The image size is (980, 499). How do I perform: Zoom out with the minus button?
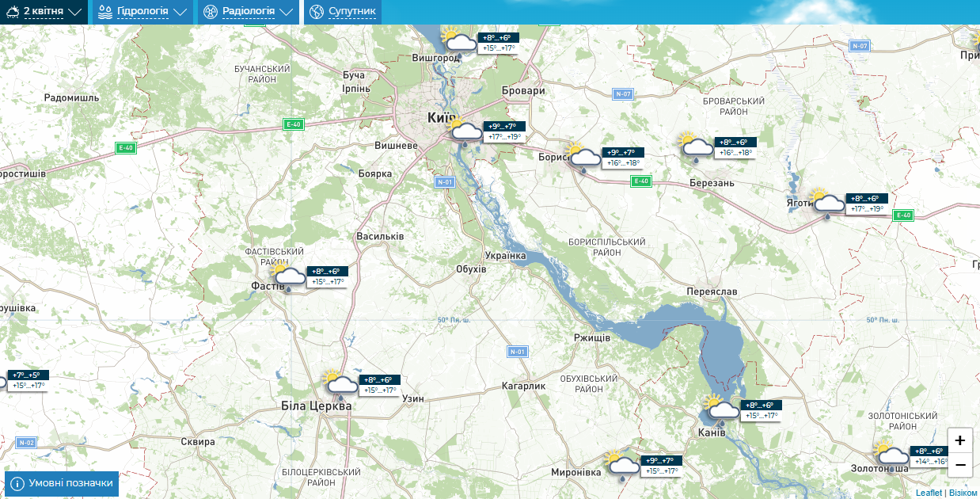[x=960, y=464]
